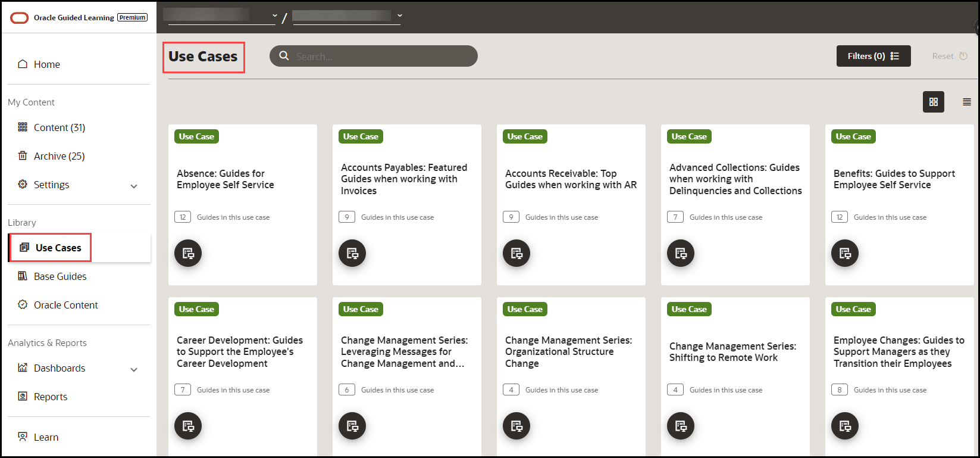
Task: Click the Premium badge
Action: [x=132, y=18]
